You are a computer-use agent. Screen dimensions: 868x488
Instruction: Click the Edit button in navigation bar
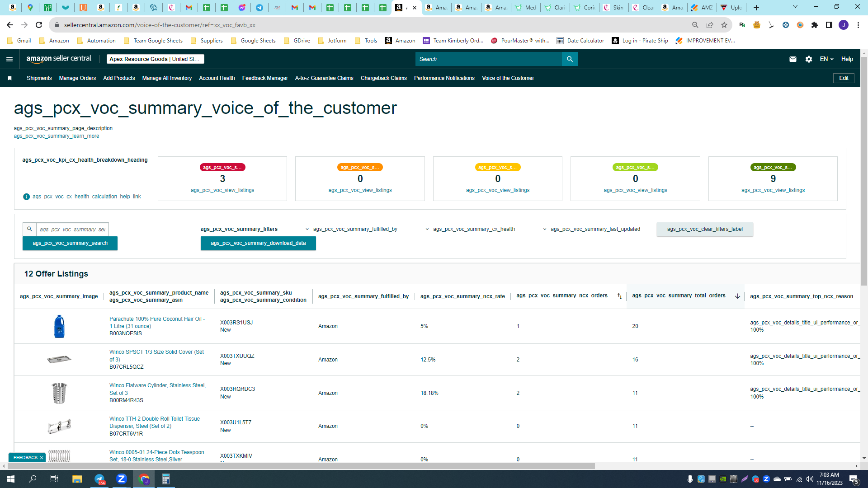point(844,78)
